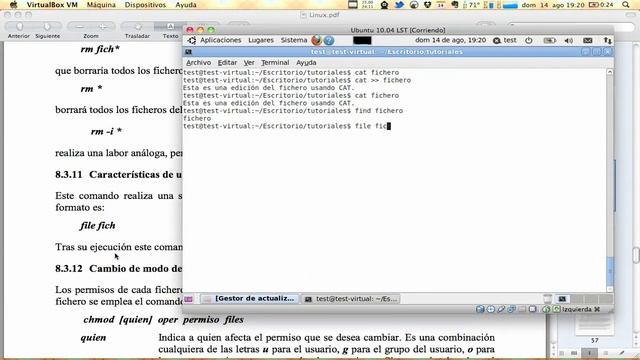This screenshot has width=640, height=360.
Task: Click the terminal icon in the window title bar
Action: tap(189, 52)
